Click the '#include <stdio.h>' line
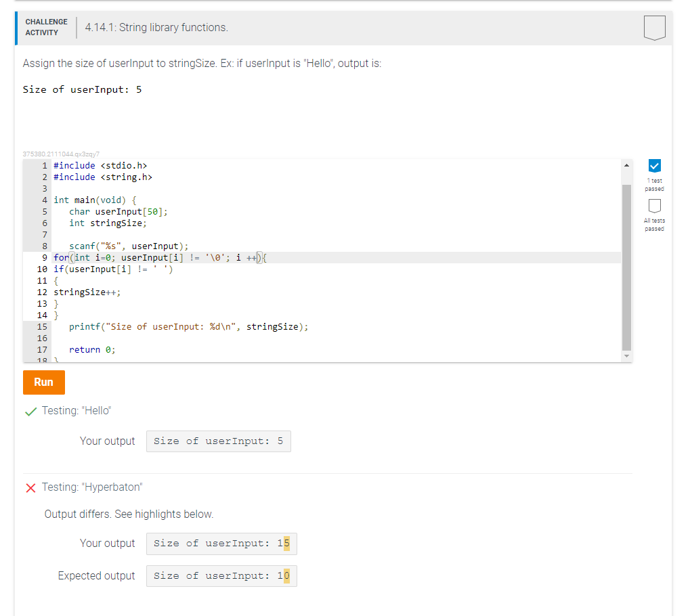This screenshot has height=616, width=690. coord(100,165)
